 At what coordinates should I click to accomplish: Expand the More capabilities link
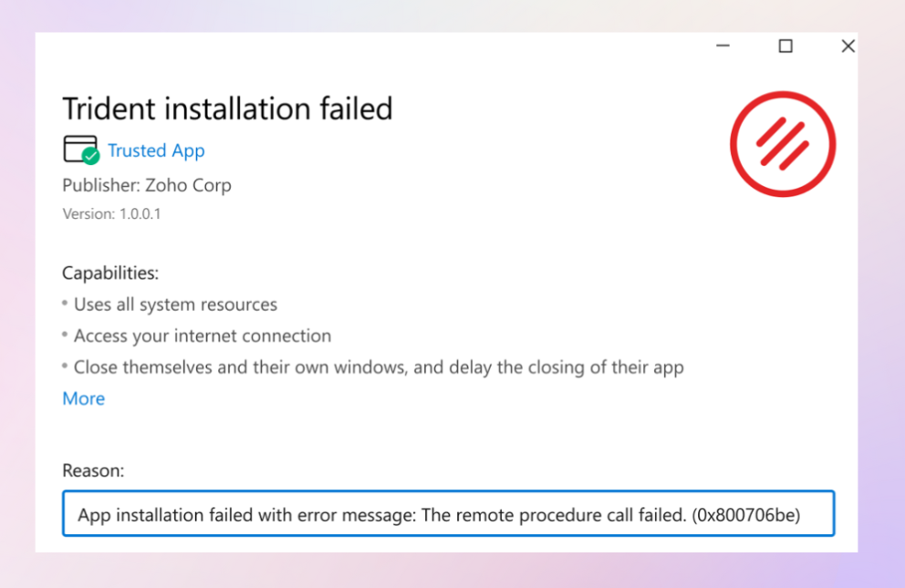pos(84,398)
